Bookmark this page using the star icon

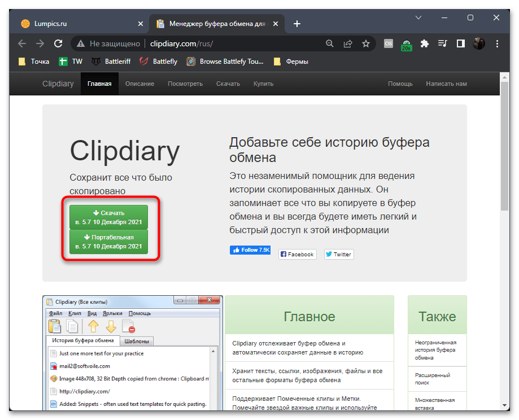pyautogui.click(x=366, y=43)
